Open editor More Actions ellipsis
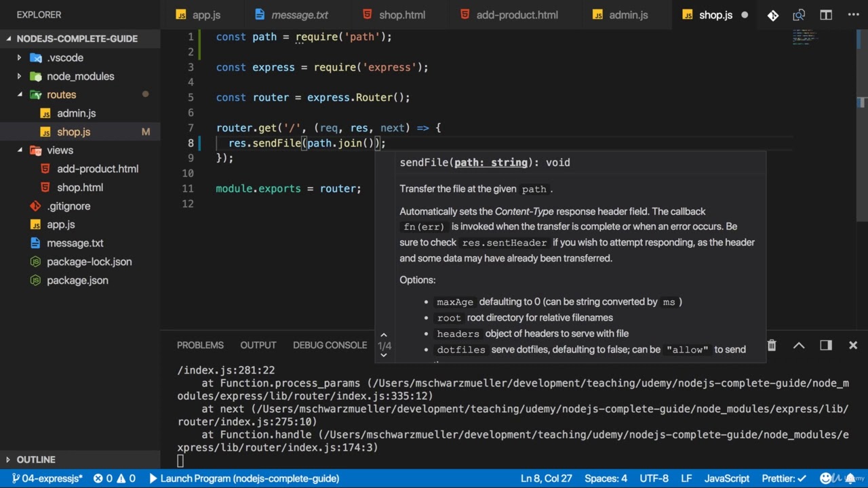868x488 pixels. (853, 15)
